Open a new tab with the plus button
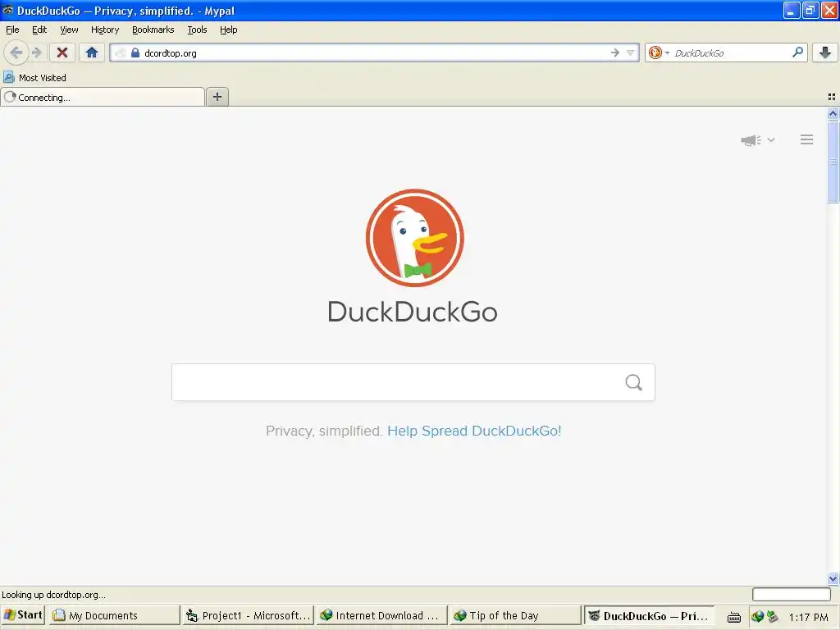Viewport: 840px width, 630px height. 217,97
